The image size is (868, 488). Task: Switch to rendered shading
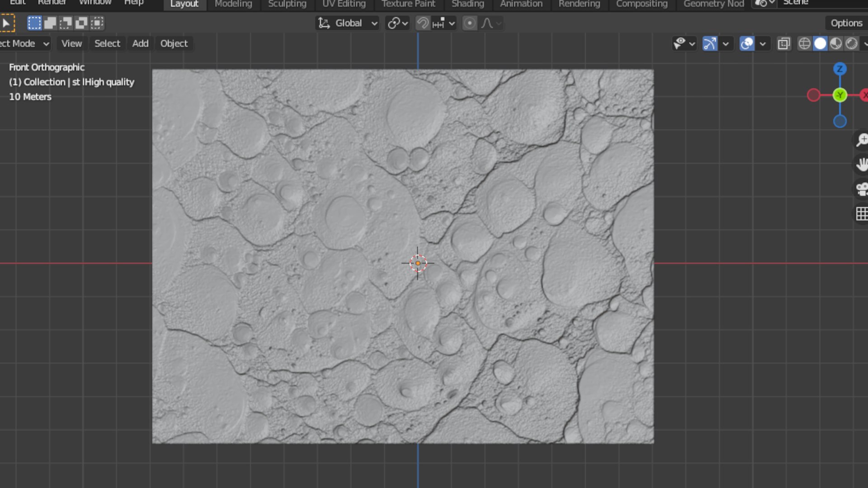pos(852,44)
